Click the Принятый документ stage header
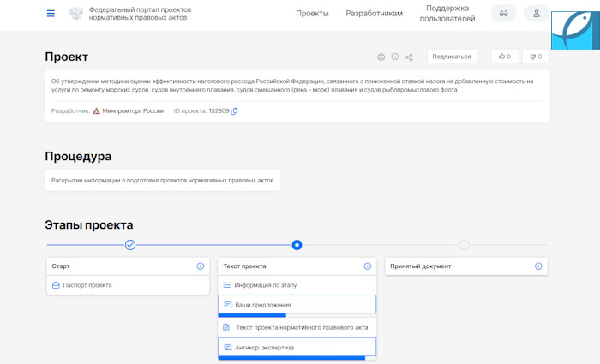 (x=466, y=266)
